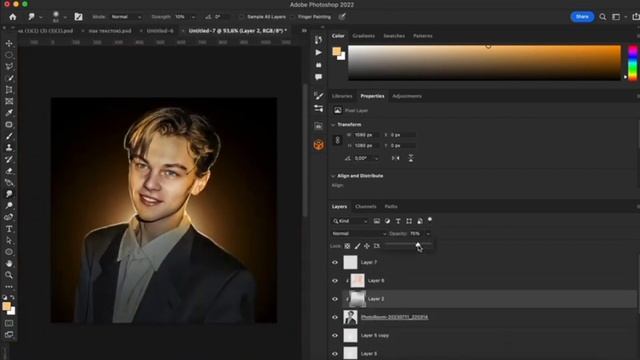The image size is (640, 360).
Task: Switch to the Untitled-6 document tab
Action: 160,31
